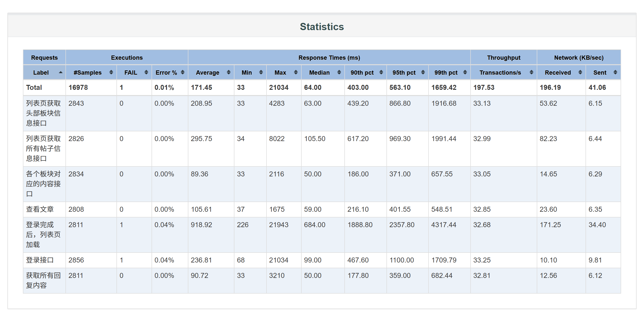Click sort arrows icon next to Max
Image resolution: width=644 pixels, height=312 pixels.
coord(296,72)
